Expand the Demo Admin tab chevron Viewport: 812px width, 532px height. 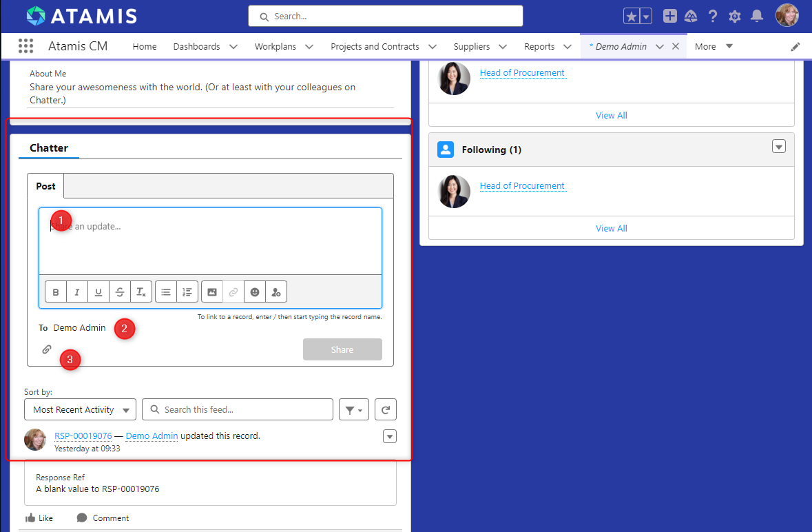(x=660, y=47)
